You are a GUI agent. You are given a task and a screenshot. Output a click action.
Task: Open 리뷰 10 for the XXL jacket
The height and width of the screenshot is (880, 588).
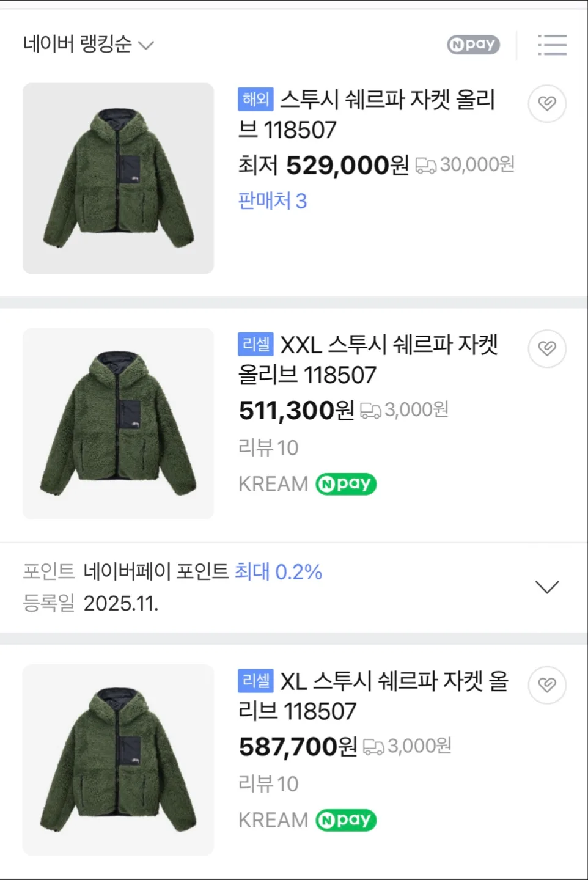(268, 448)
